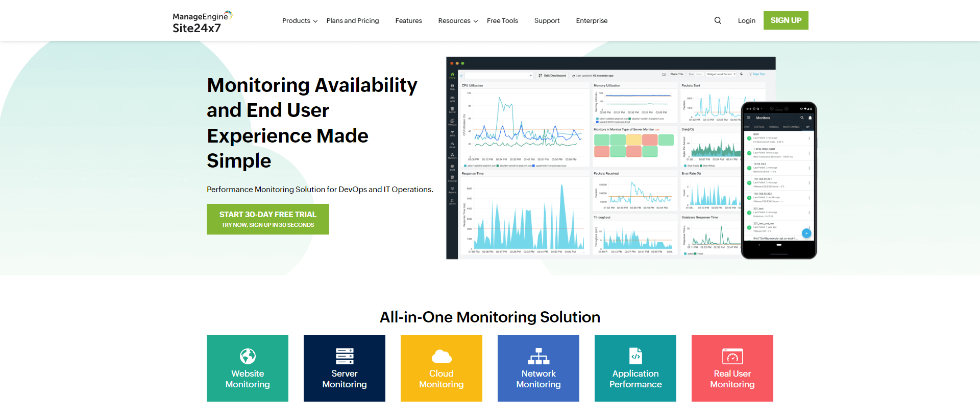Click the server rack icon on Server Monitoring
The width and height of the screenshot is (980, 419).
[345, 356]
